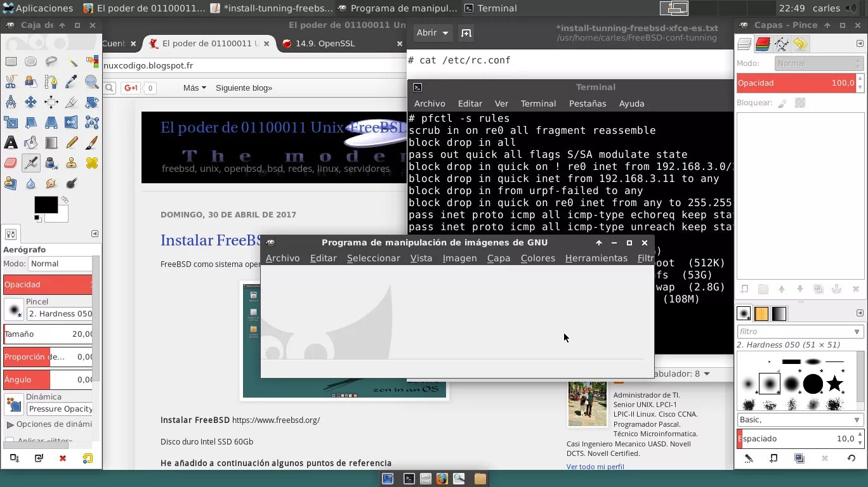Adjust the Tamaño slider in tool options

tap(48, 334)
